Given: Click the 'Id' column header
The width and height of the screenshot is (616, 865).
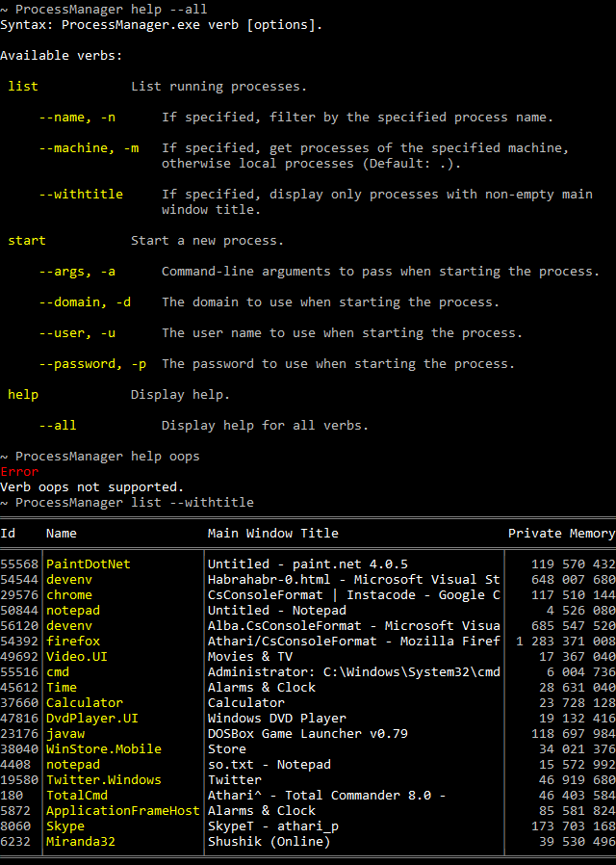Looking at the screenshot, I should click(8, 534).
